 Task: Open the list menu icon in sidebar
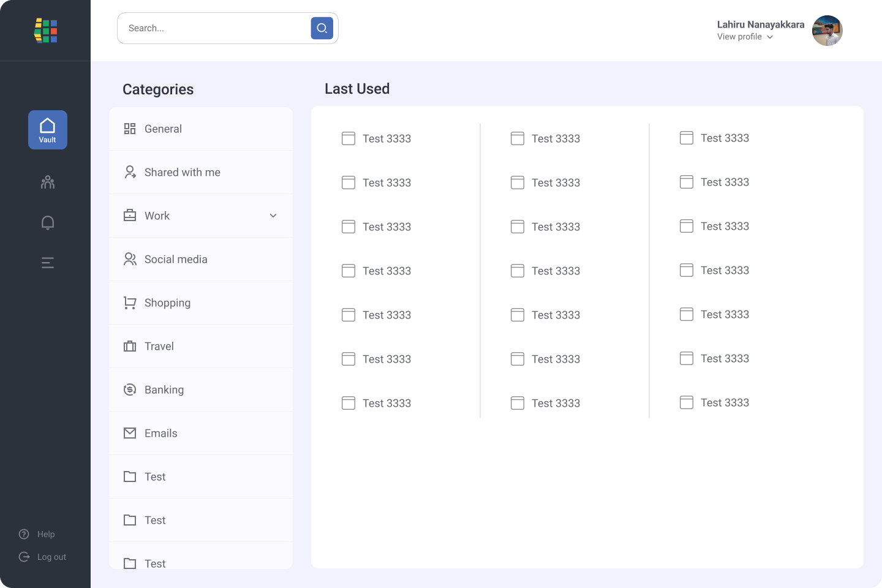point(48,263)
